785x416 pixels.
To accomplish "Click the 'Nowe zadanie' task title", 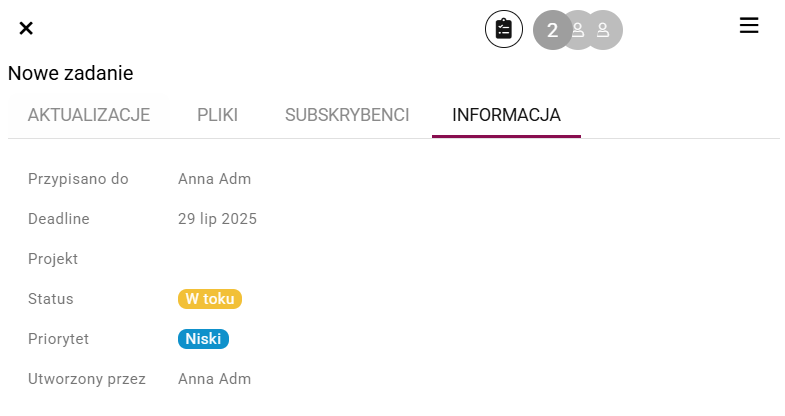I will (71, 74).
